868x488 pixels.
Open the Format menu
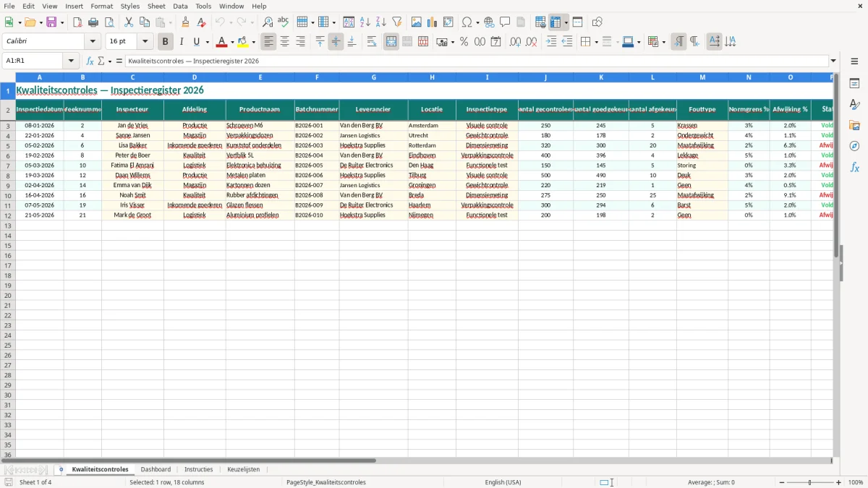pos(101,6)
